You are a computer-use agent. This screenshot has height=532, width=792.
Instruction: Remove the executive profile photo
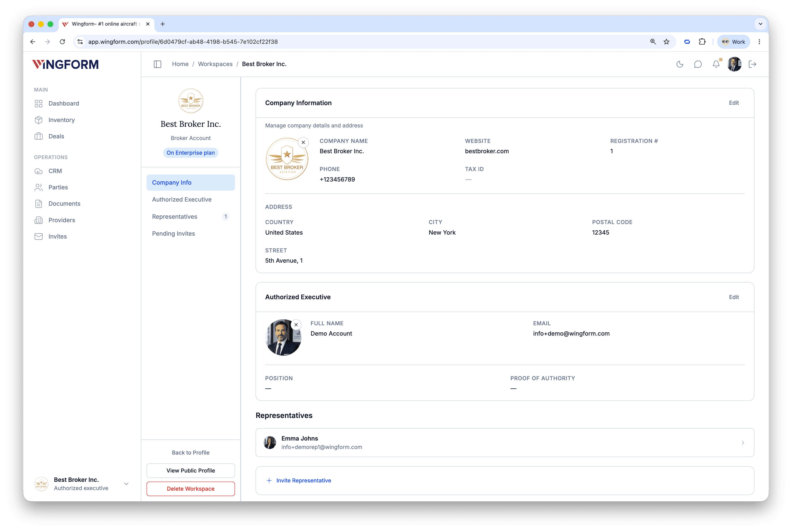click(296, 325)
